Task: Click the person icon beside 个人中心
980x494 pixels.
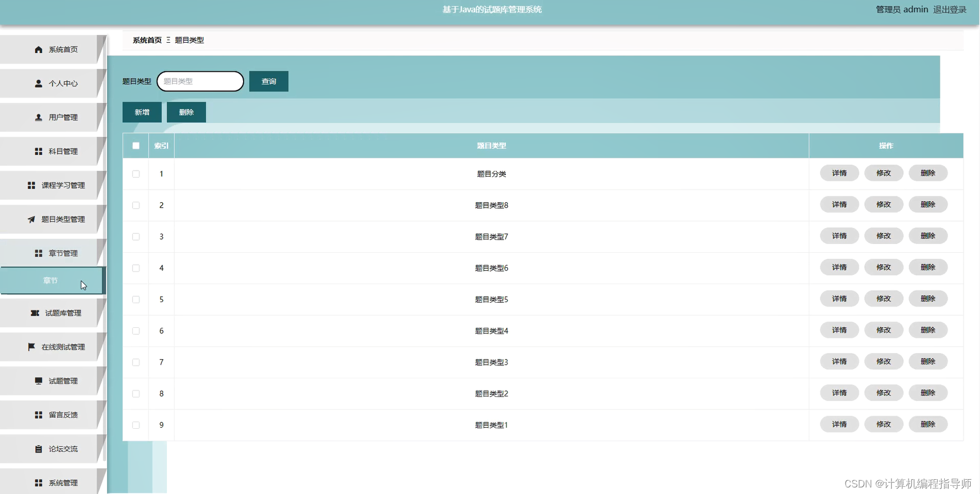Action: pyautogui.click(x=38, y=83)
